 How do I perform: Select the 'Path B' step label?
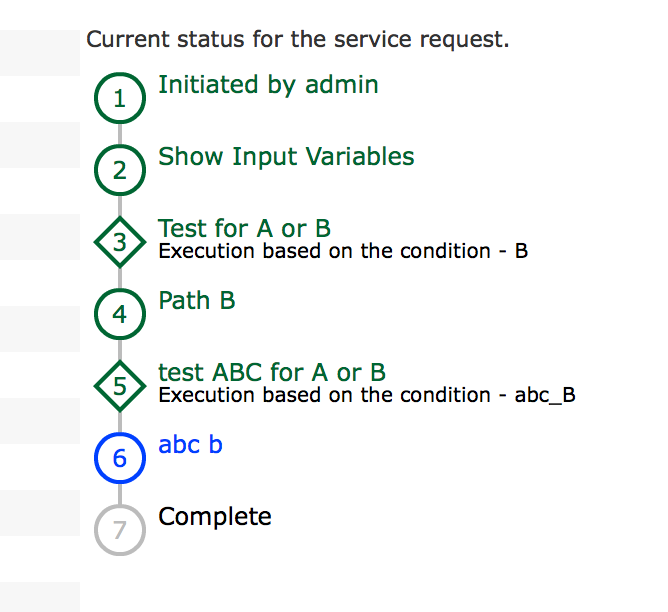pos(196,300)
